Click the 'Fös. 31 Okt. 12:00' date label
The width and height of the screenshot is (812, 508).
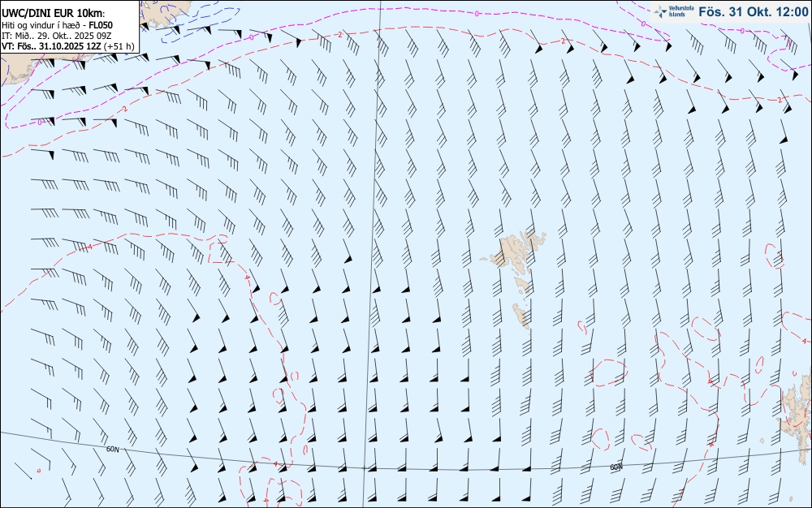(753, 11)
